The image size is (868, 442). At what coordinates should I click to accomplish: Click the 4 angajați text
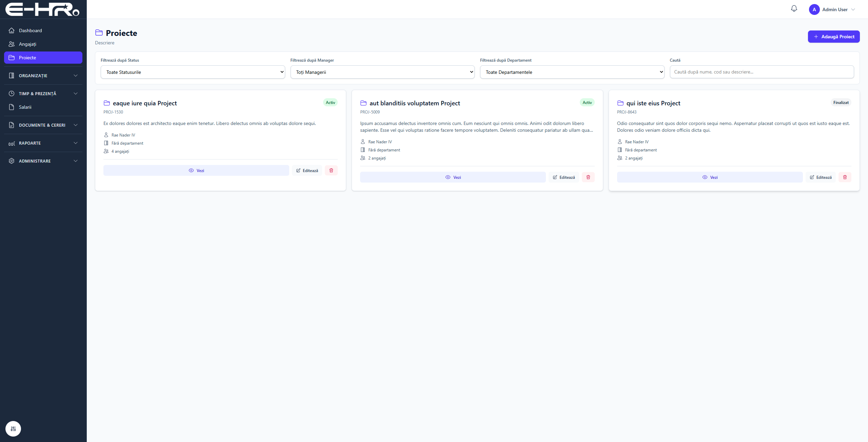pyautogui.click(x=120, y=151)
